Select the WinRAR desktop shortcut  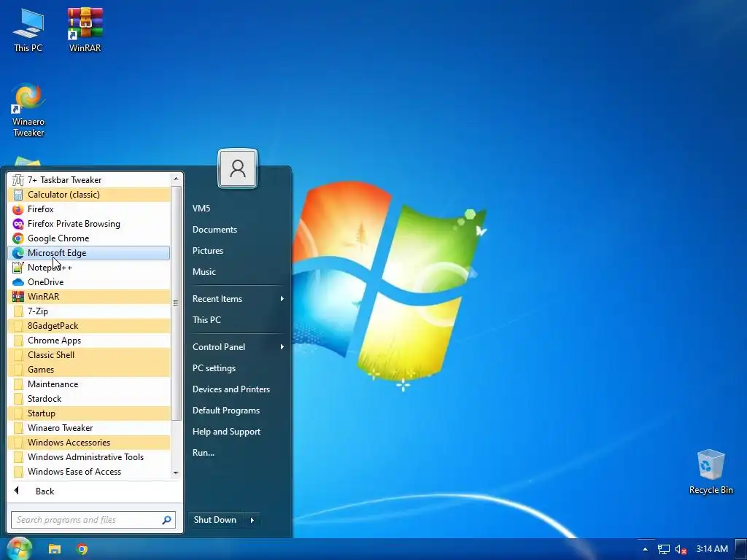click(85, 29)
